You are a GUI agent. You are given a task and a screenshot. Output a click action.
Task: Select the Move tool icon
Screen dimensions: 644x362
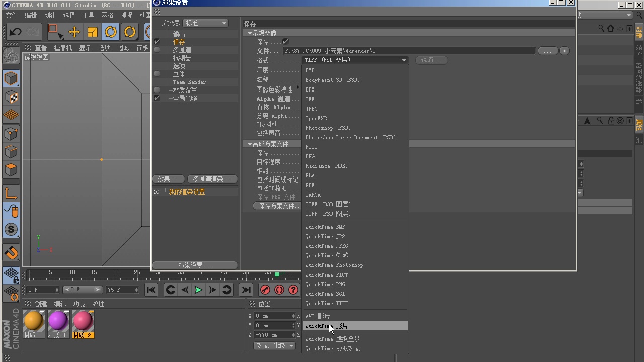[x=74, y=32]
